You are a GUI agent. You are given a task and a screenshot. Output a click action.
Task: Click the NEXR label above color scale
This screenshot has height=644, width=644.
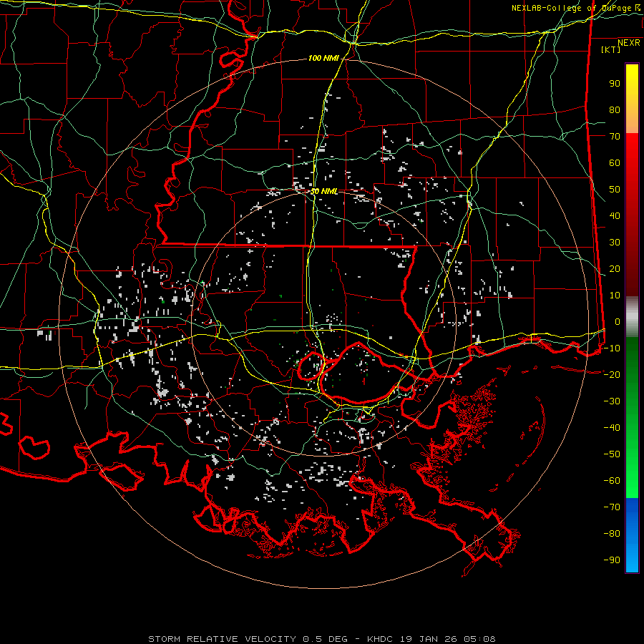click(629, 43)
